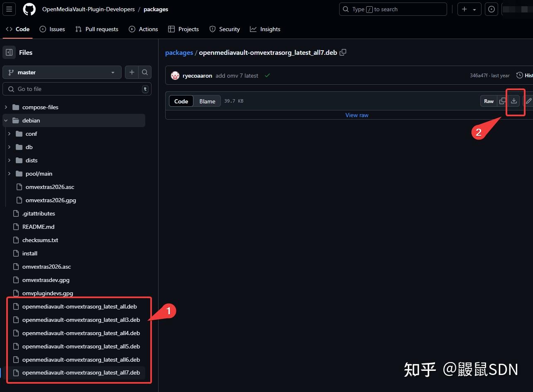The image size is (533, 392).
Task: Click the View raw link
Action: tap(357, 115)
